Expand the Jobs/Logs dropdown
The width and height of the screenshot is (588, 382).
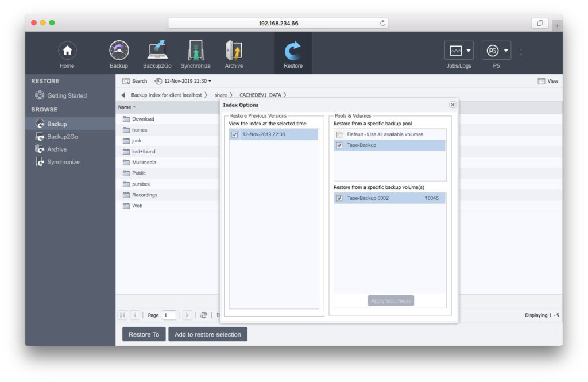(x=459, y=51)
